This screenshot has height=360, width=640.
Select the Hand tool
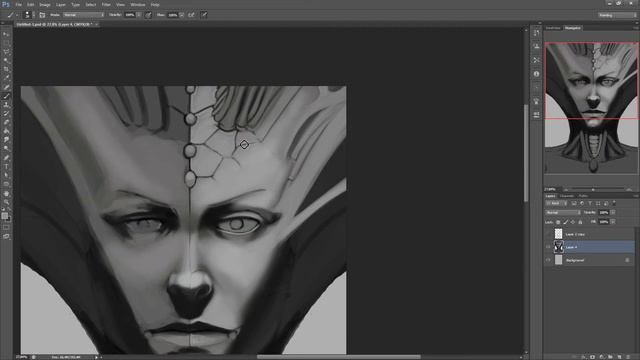pos(6,193)
